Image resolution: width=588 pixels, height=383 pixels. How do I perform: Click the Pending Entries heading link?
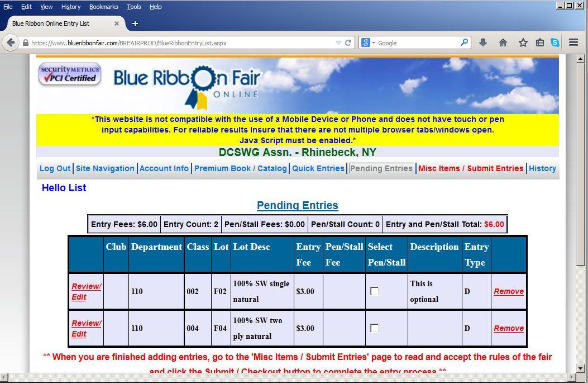pyautogui.click(x=298, y=205)
